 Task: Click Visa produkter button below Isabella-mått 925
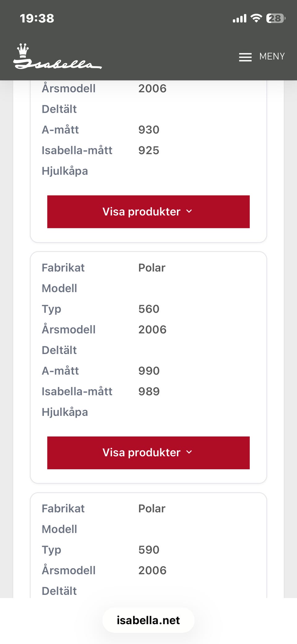coord(148,212)
